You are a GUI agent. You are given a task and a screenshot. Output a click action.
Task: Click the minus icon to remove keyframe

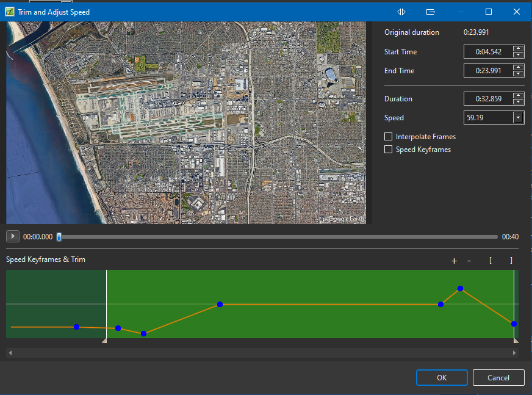coord(469,261)
